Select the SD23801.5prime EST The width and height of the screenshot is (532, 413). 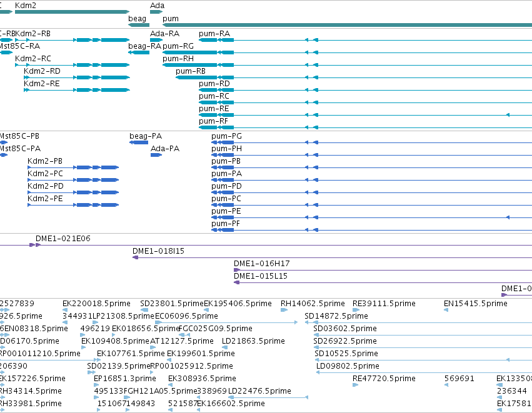tap(172, 304)
